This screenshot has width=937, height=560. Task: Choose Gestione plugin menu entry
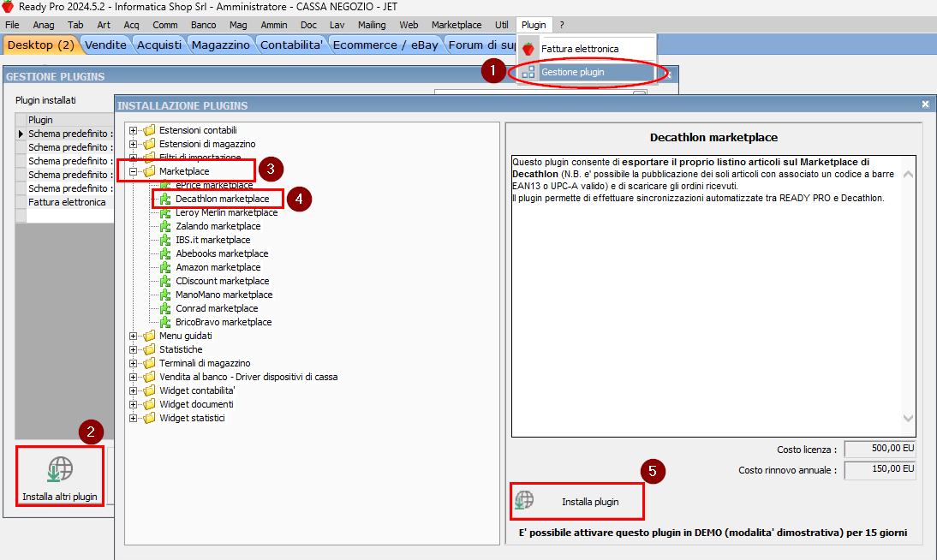pos(588,72)
